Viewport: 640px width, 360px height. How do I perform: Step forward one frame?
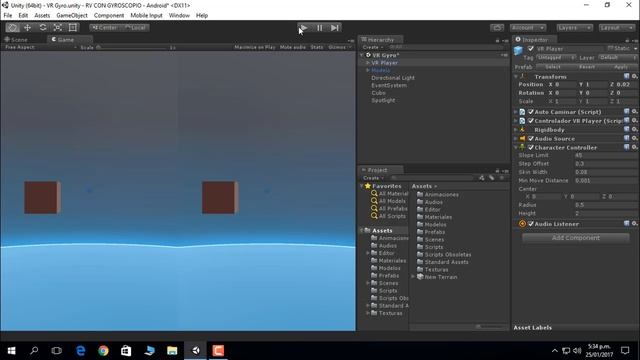point(335,28)
